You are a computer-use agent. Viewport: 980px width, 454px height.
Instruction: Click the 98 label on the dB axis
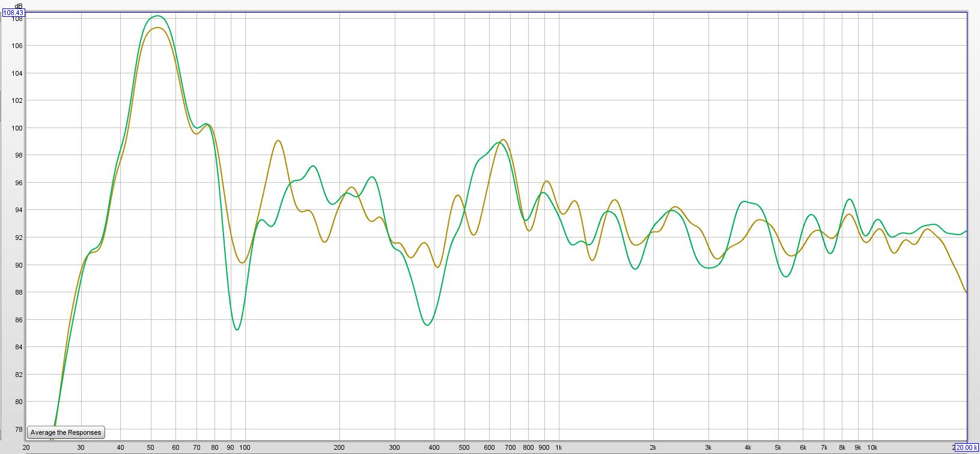[x=19, y=155]
